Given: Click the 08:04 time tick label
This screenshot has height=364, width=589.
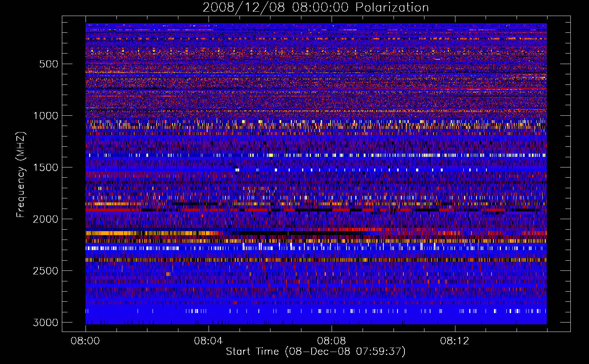Looking at the screenshot, I should point(208,341).
